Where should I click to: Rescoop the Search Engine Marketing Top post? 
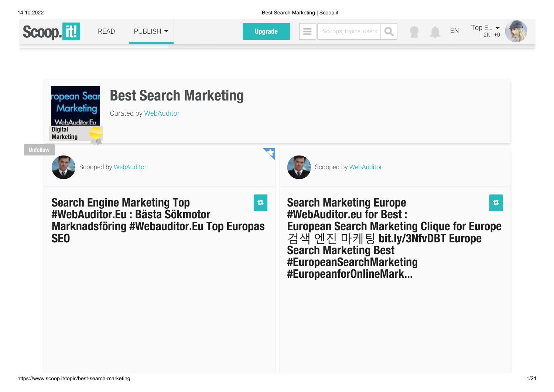260,203
